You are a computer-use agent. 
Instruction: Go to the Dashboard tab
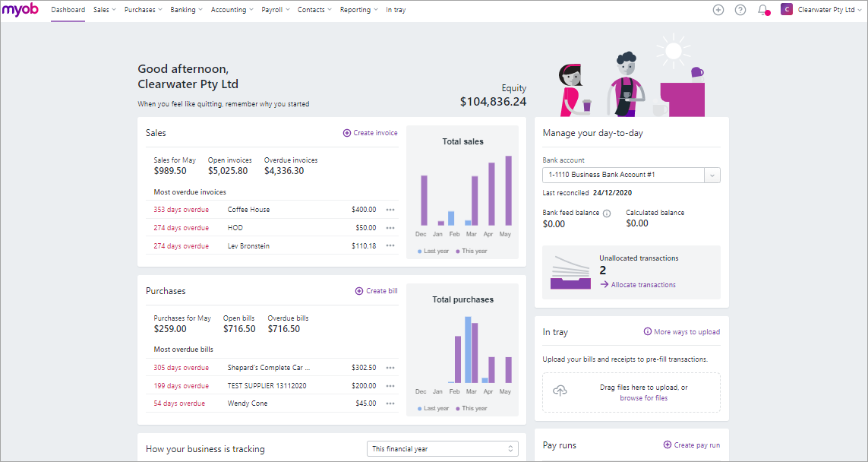click(68, 10)
